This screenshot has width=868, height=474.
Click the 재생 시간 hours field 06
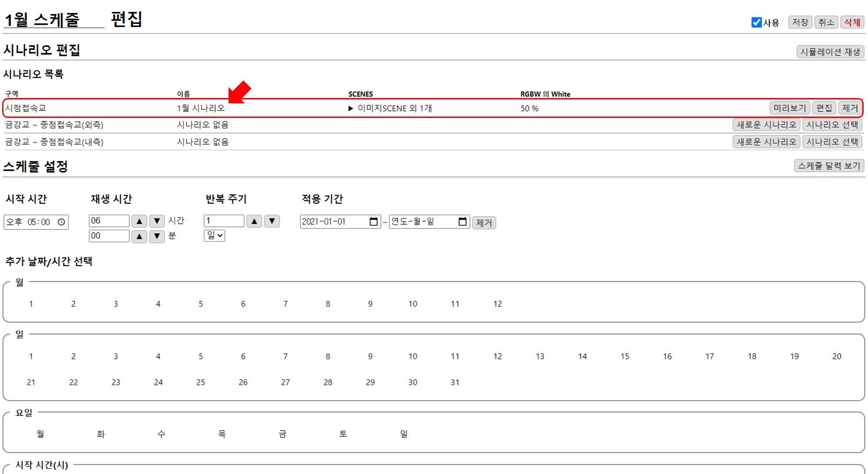(109, 221)
